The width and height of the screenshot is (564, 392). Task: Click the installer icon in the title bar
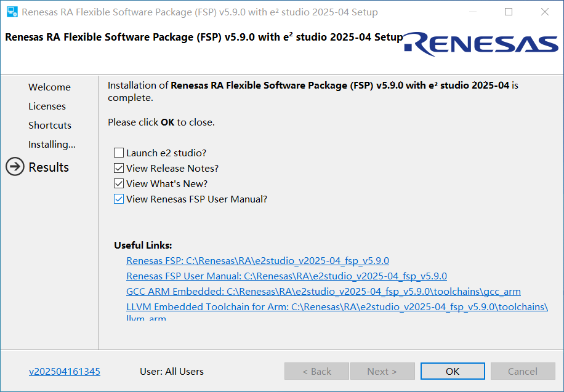tap(12, 12)
